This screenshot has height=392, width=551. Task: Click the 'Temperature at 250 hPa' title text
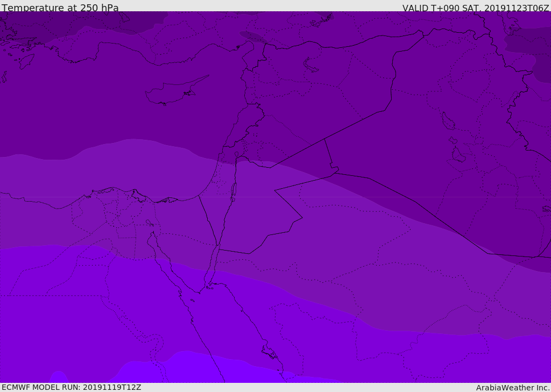coord(60,8)
